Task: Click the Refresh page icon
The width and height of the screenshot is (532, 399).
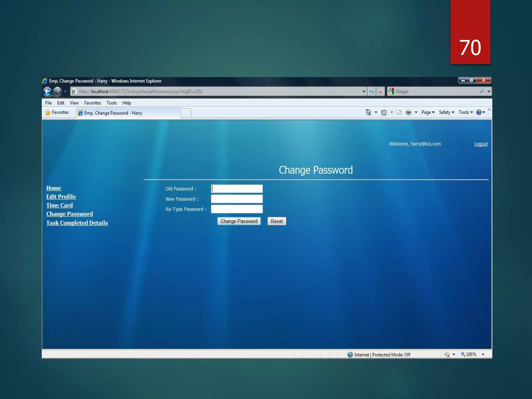Action: (372, 91)
